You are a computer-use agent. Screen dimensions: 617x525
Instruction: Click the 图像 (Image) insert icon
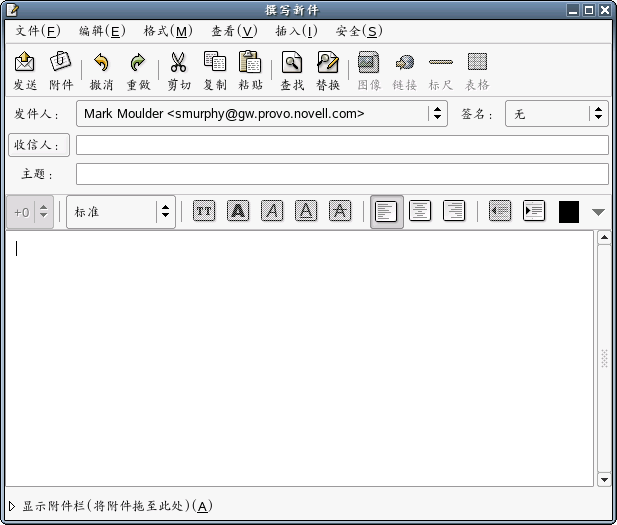368,62
